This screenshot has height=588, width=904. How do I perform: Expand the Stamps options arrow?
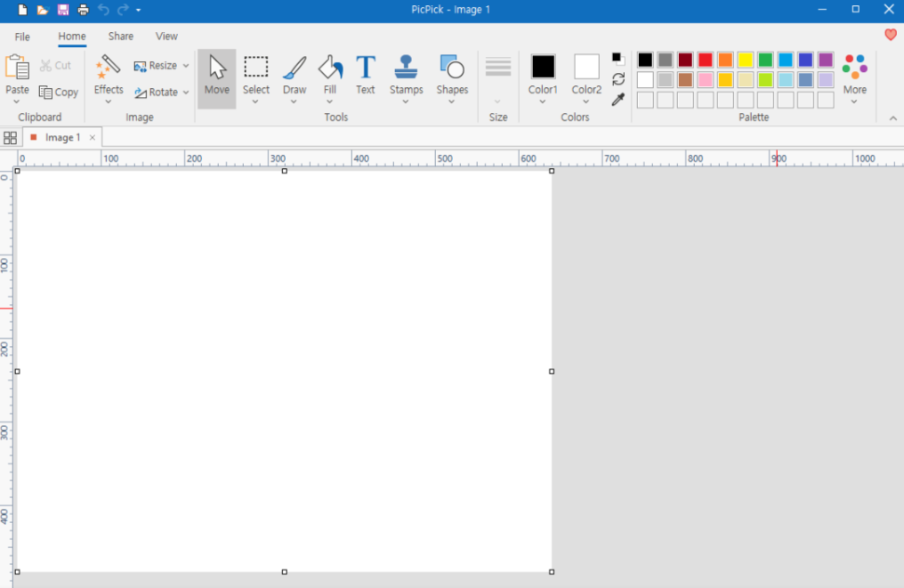406,102
